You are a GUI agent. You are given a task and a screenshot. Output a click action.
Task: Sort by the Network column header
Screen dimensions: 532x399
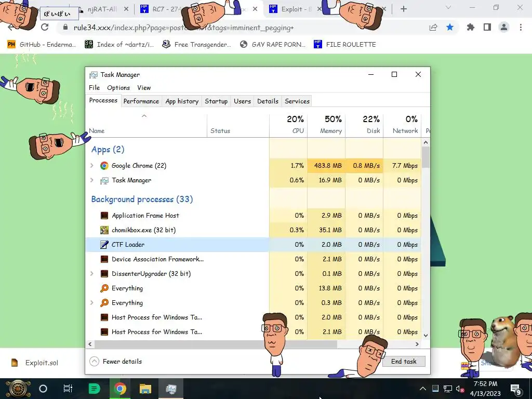403,125
